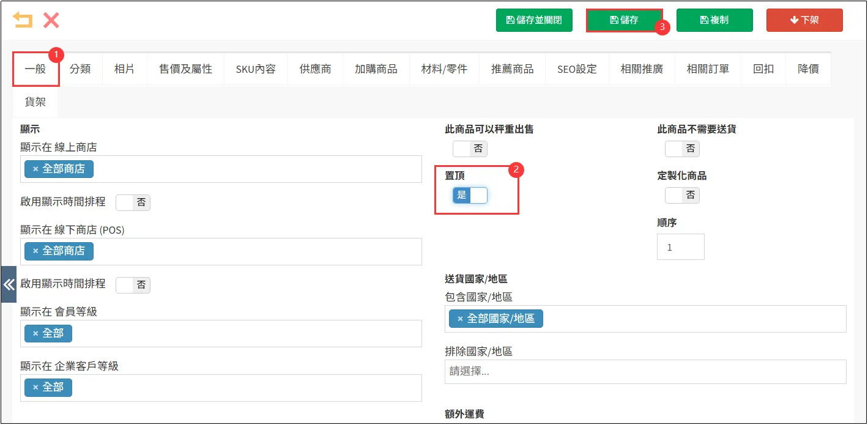Click the 下架 red button
The width and height of the screenshot is (868, 425).
pyautogui.click(x=804, y=20)
